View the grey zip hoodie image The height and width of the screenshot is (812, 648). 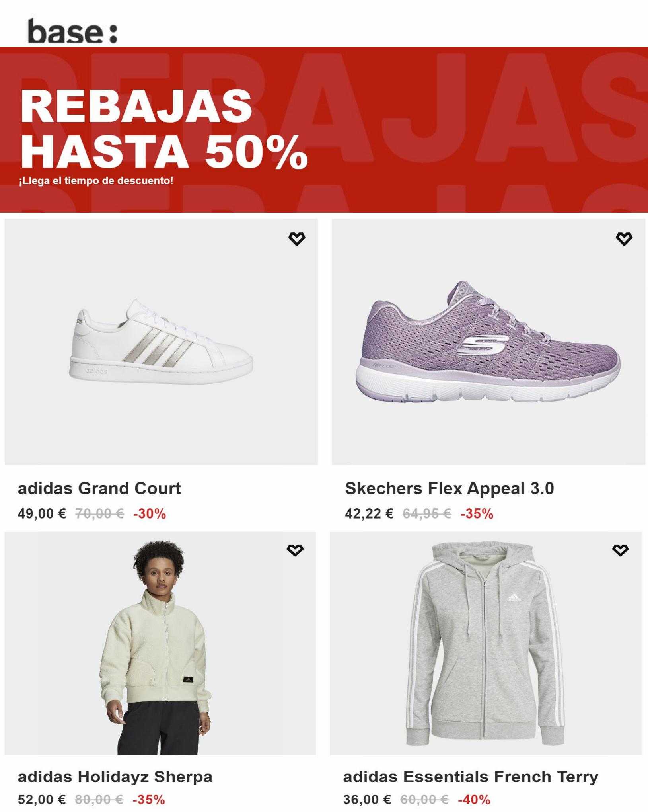pos(485,643)
